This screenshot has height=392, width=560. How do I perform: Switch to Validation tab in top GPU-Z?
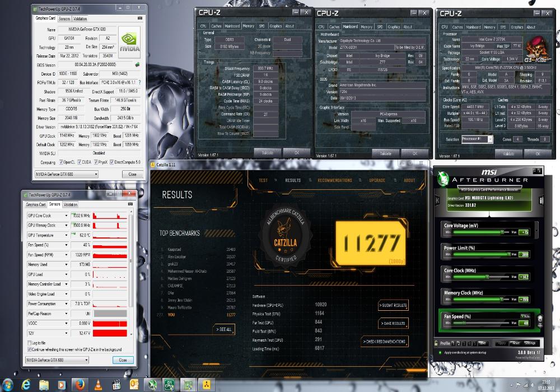click(80, 18)
